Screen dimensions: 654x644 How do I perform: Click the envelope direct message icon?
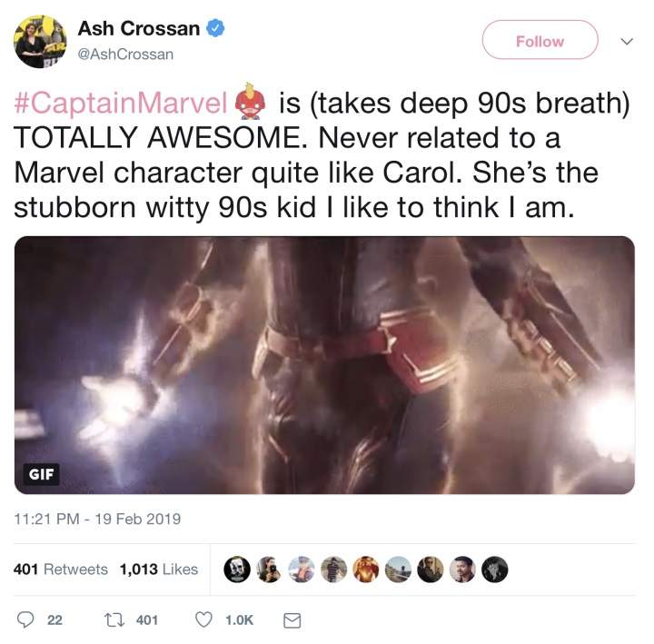(x=292, y=619)
